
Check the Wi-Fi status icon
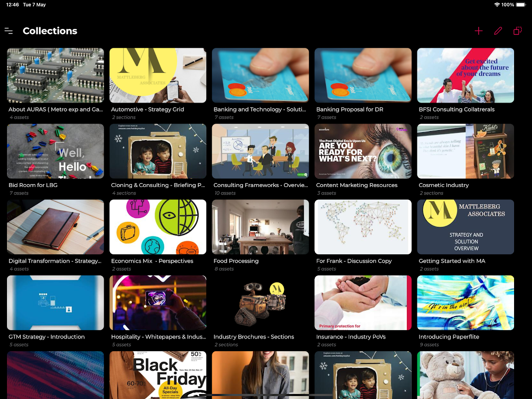497,5
